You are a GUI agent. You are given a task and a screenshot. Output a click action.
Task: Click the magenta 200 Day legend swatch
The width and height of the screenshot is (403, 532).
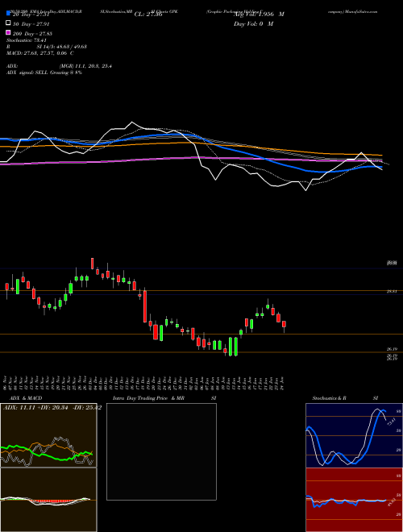[8, 33]
